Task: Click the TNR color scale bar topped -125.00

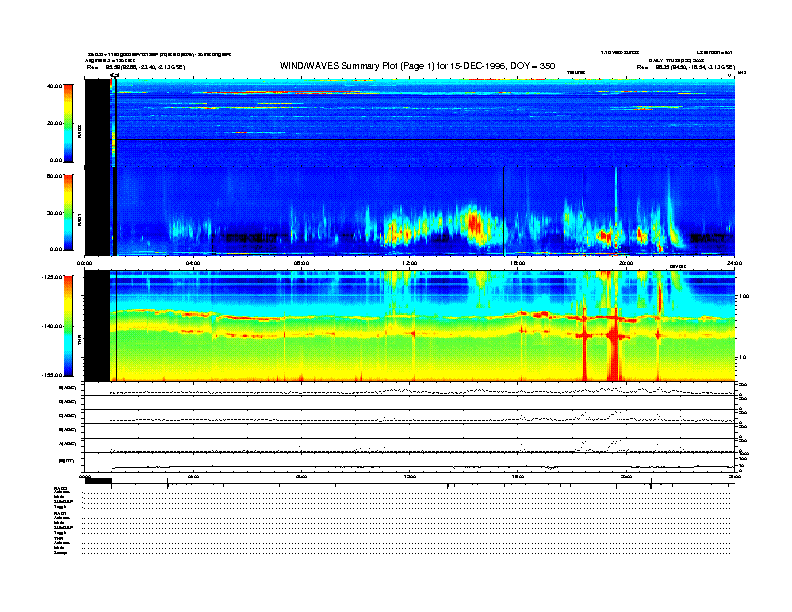Action: click(x=68, y=326)
